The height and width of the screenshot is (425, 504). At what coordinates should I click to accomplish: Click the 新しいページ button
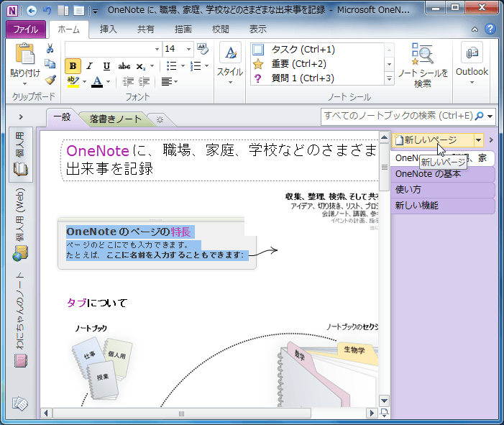431,140
